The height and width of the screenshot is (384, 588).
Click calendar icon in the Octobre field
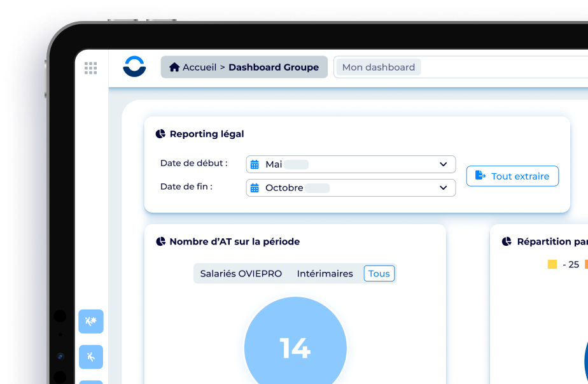point(255,188)
